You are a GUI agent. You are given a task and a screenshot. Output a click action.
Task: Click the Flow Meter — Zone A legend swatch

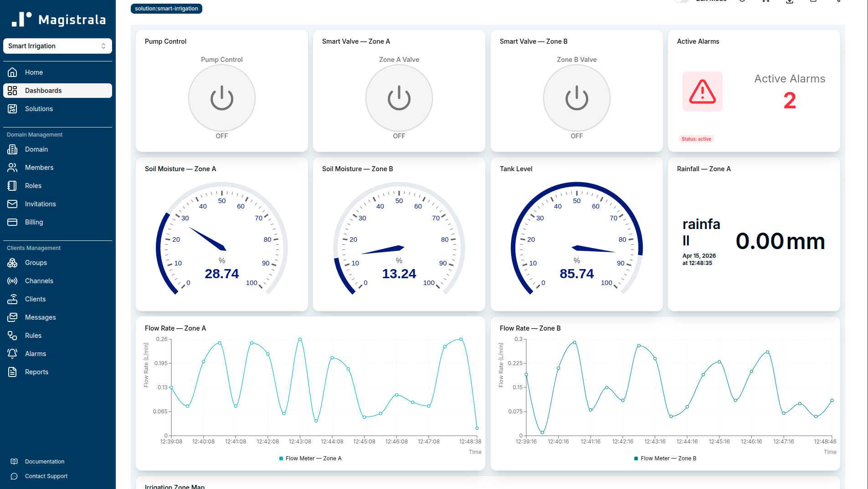tap(281, 458)
